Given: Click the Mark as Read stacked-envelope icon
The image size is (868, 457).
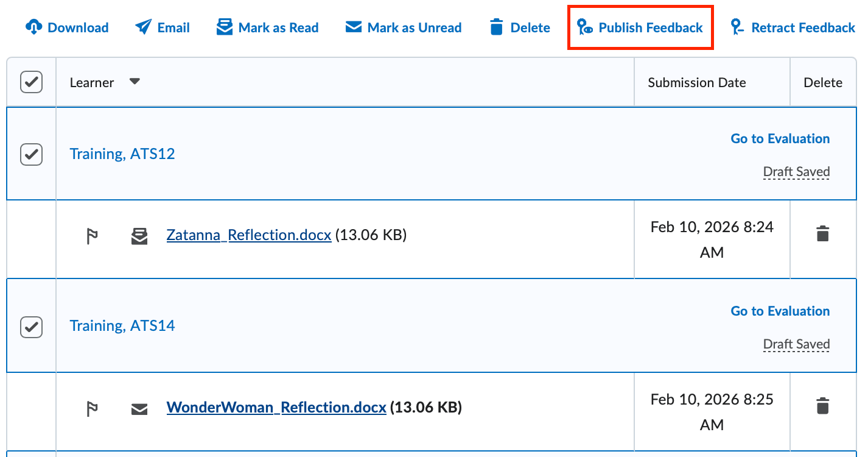Looking at the screenshot, I should tap(225, 27).
